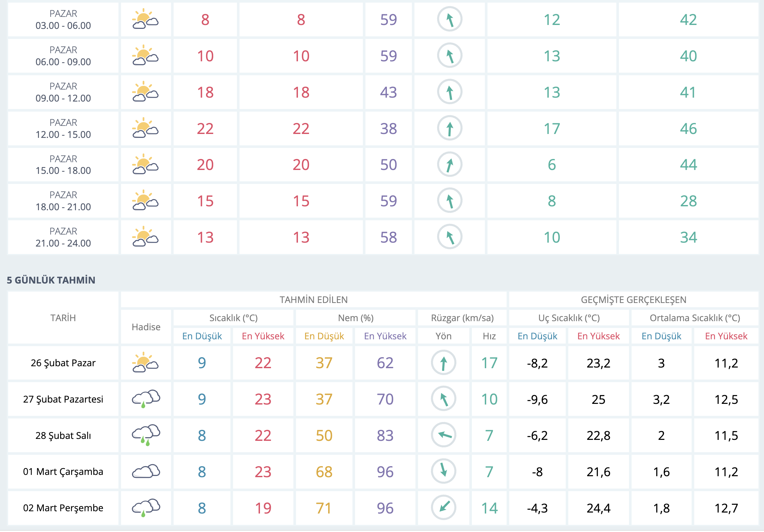The height and width of the screenshot is (532, 764).
Task: Click the 'TAHMİN EDİLEN' header cell
Action: tap(314, 300)
